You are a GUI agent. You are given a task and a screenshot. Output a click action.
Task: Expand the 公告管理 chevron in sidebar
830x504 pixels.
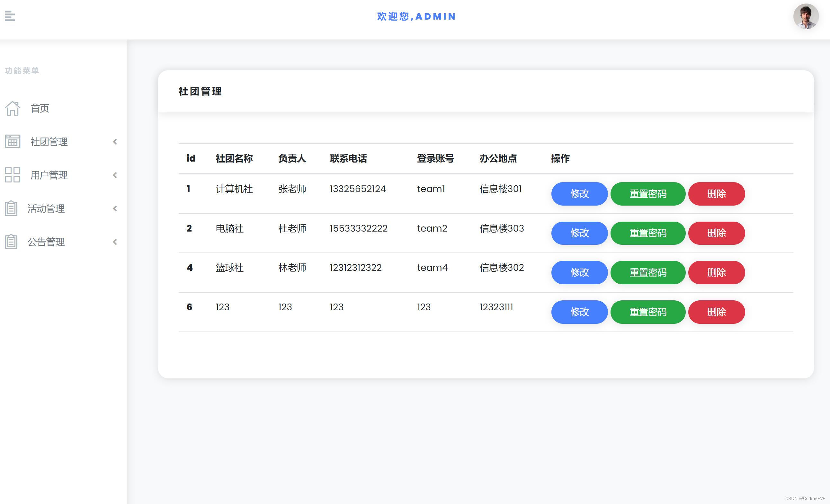pos(115,242)
